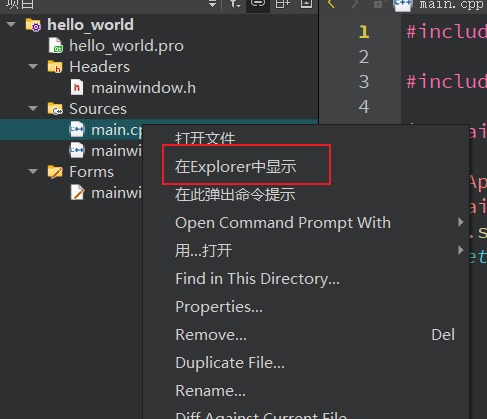Select mainwindow.h label in tree

[x=144, y=88]
